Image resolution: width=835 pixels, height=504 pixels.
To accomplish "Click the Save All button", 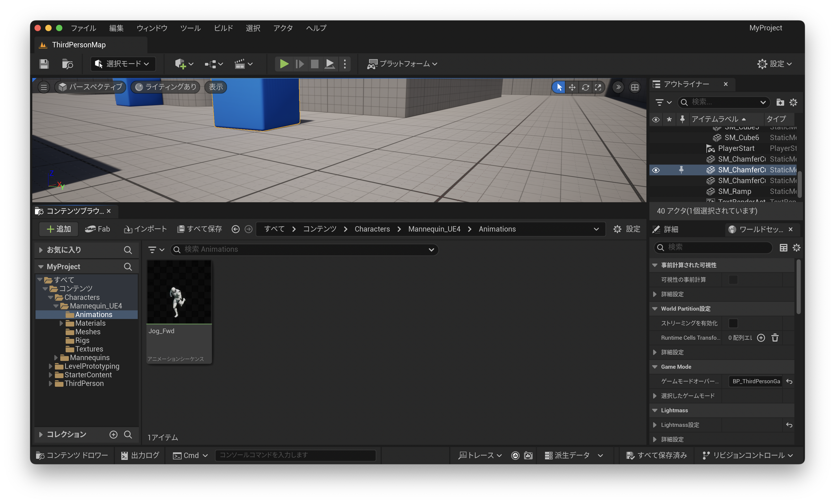I will 200,229.
